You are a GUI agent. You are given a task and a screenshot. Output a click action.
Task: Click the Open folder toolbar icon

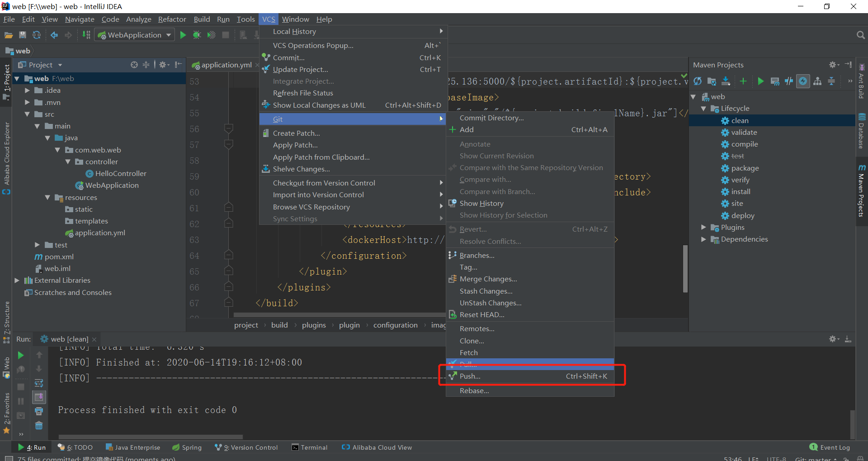tap(8, 35)
